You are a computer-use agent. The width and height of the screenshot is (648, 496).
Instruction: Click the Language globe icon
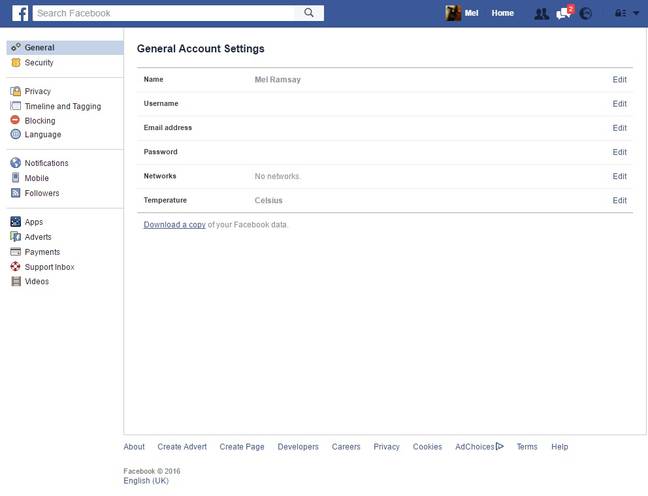pos(15,134)
